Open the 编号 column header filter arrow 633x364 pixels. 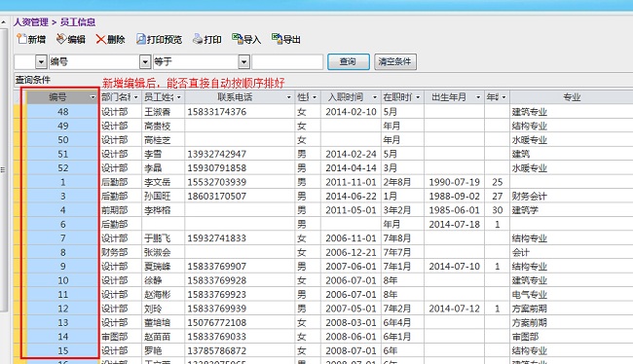point(93,97)
